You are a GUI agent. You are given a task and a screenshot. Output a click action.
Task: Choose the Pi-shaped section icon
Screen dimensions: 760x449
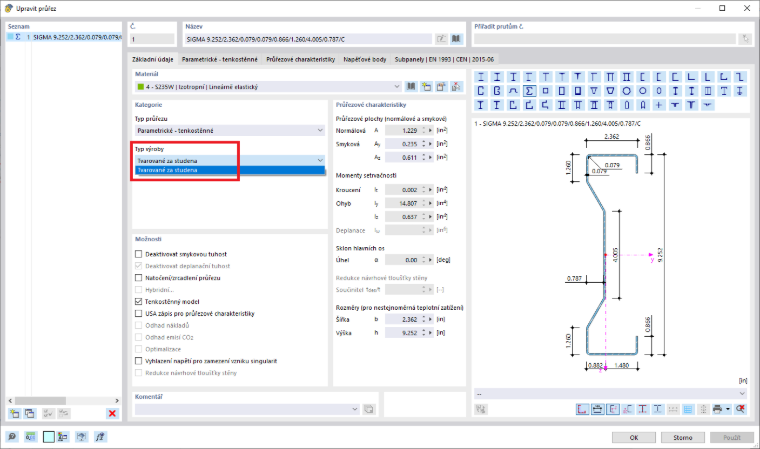click(x=611, y=77)
